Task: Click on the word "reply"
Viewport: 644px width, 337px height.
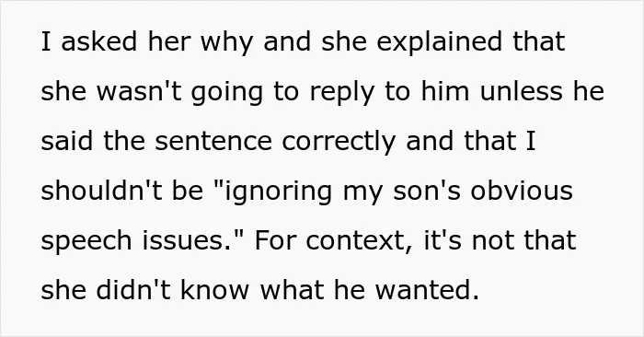Action: 341,94
